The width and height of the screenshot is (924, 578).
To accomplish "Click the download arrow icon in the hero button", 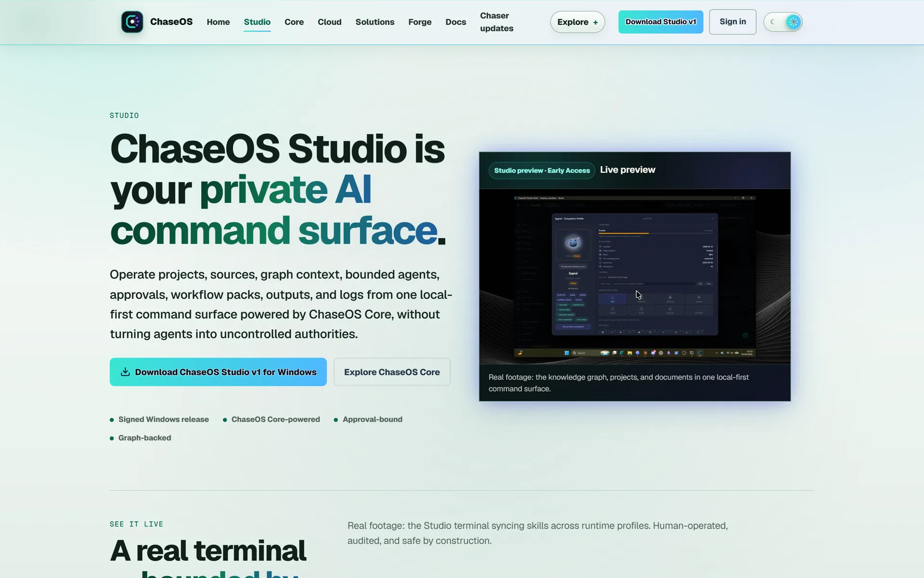I will [x=125, y=372].
